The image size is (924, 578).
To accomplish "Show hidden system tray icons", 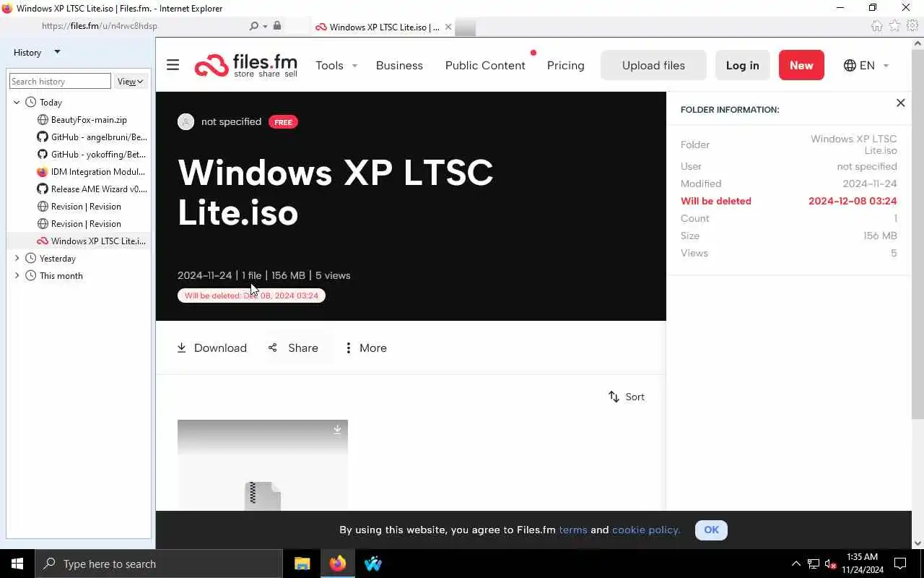I will 796,564.
